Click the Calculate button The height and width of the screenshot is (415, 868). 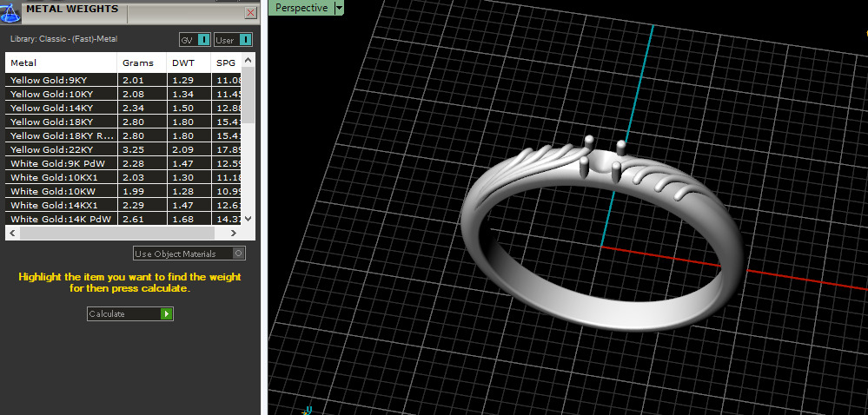[x=130, y=313]
